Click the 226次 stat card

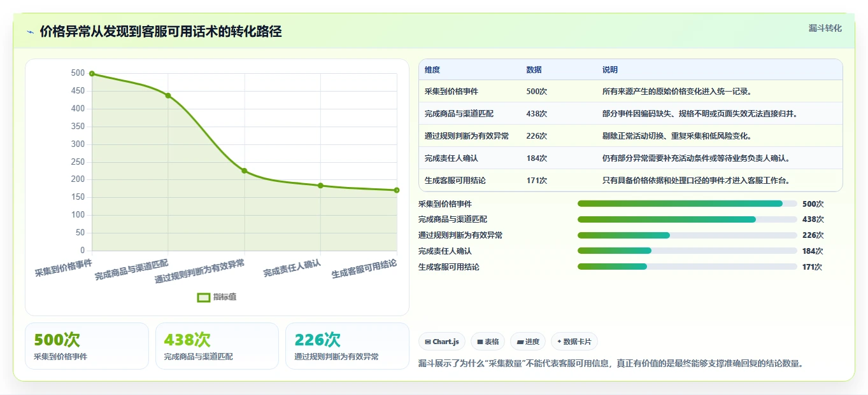click(347, 346)
